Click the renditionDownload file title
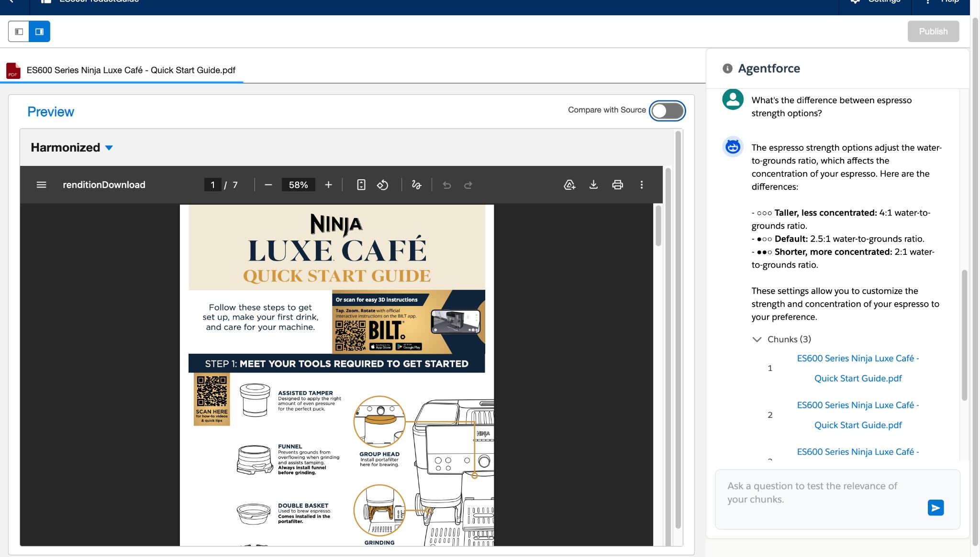980x557 pixels. (104, 185)
